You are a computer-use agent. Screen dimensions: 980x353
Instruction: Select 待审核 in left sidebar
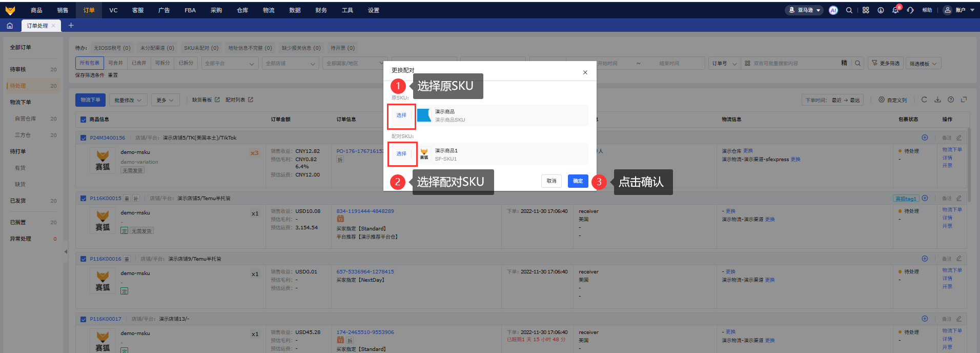click(x=18, y=69)
